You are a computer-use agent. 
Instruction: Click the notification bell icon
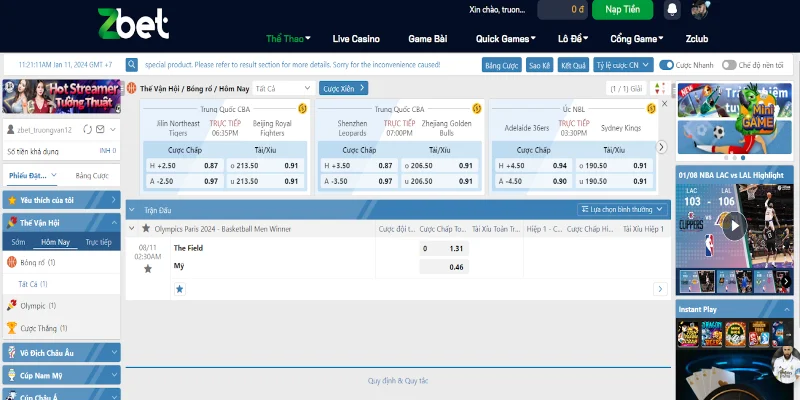click(x=672, y=10)
